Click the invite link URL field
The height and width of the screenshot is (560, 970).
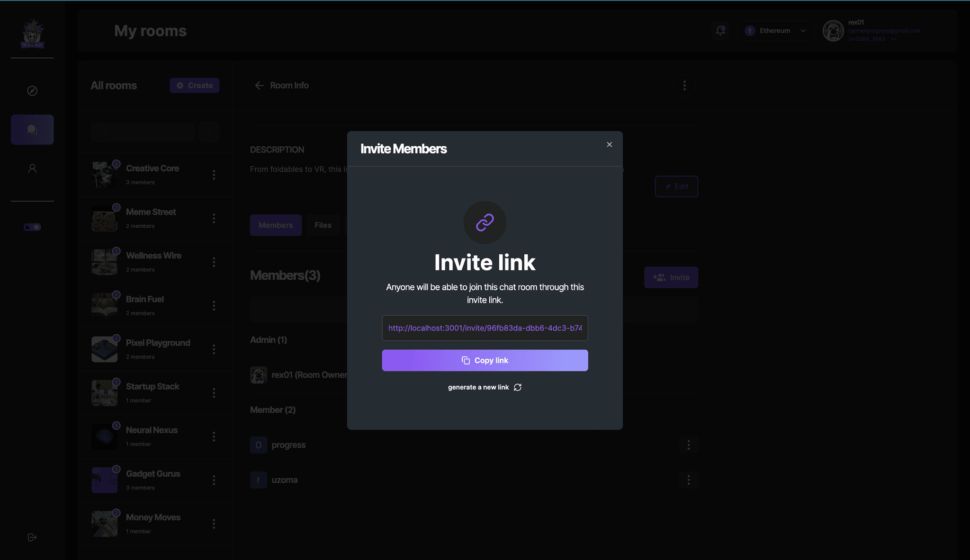coord(485,328)
